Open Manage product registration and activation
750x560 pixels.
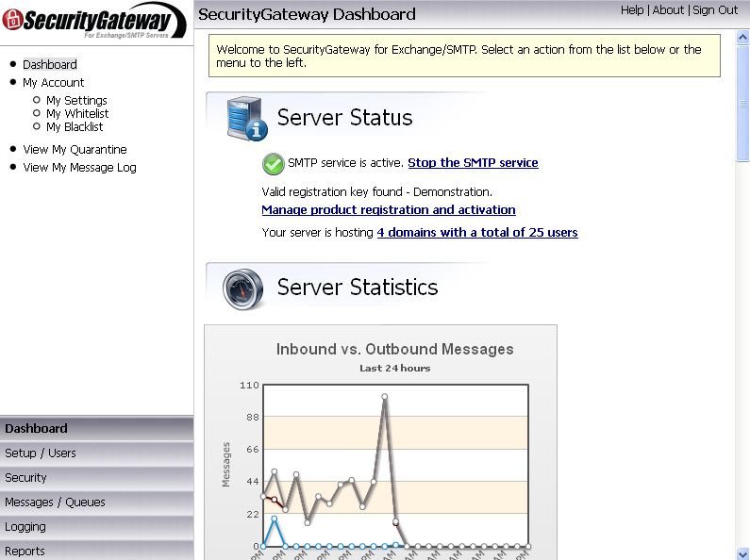(389, 209)
